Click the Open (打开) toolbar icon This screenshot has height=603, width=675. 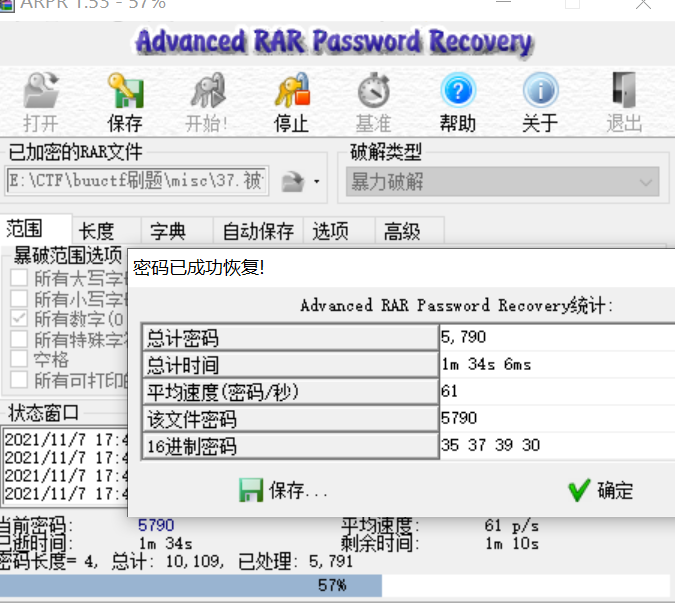pos(41,90)
